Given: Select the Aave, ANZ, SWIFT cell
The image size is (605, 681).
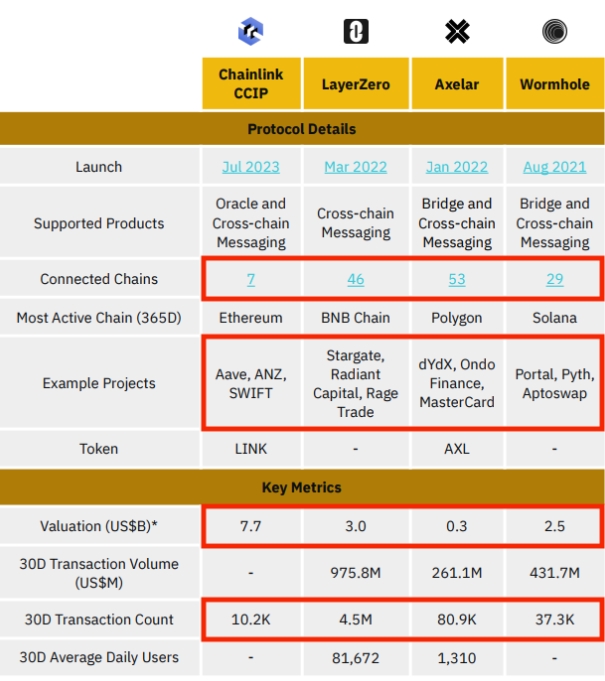Looking at the screenshot, I should (x=251, y=383).
